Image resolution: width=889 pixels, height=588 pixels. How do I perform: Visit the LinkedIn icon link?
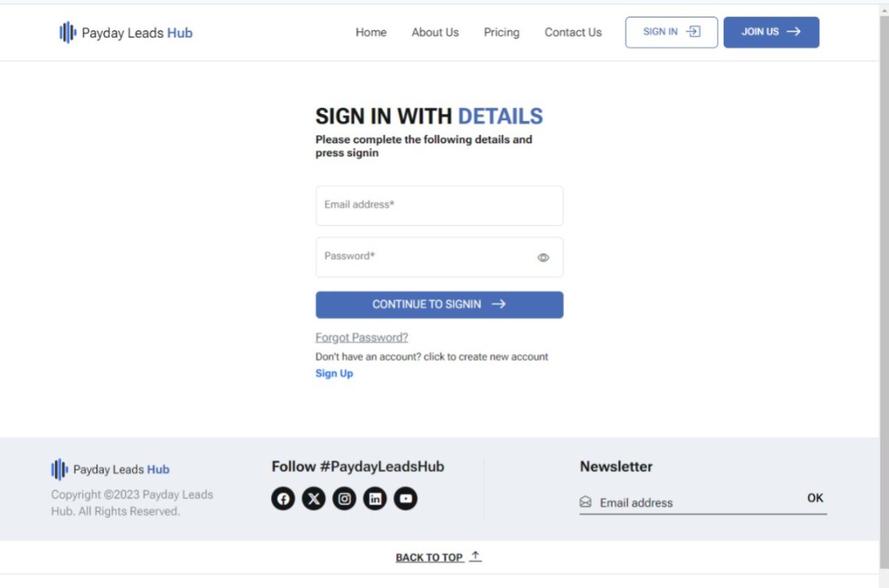(375, 498)
